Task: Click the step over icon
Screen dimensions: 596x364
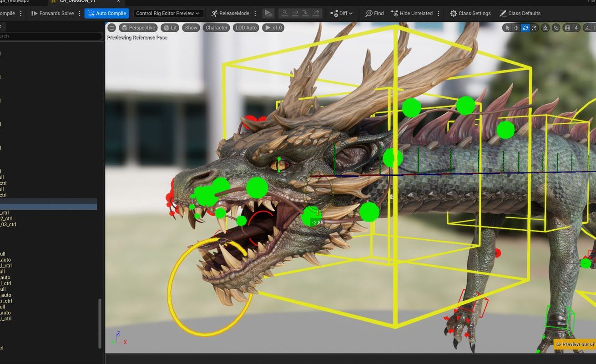Action: 295,13
